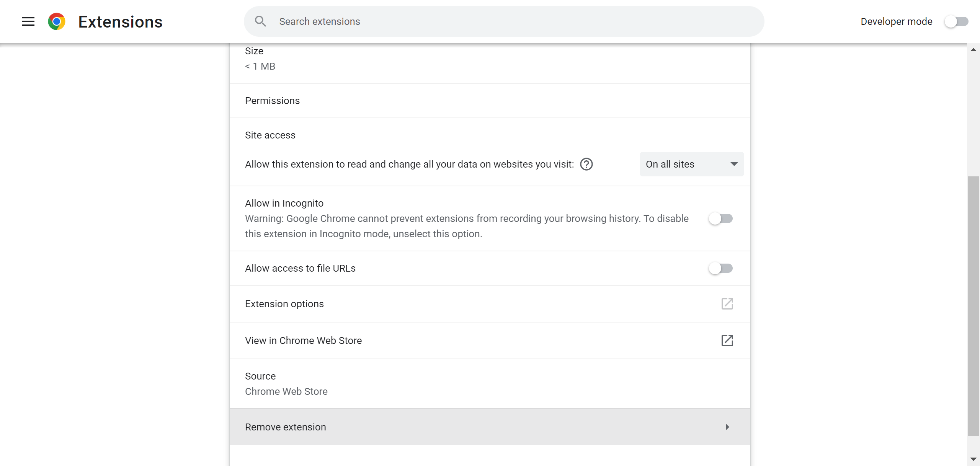Viewport: 980px width, 466px height.
Task: Enable Allow access to file URLs
Action: 720,268
